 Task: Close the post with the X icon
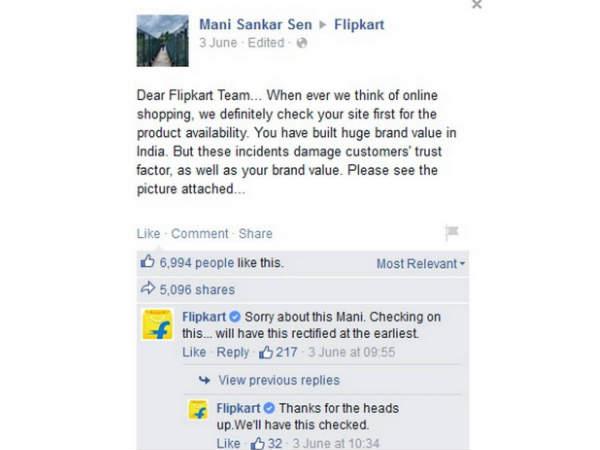tap(476, 5)
